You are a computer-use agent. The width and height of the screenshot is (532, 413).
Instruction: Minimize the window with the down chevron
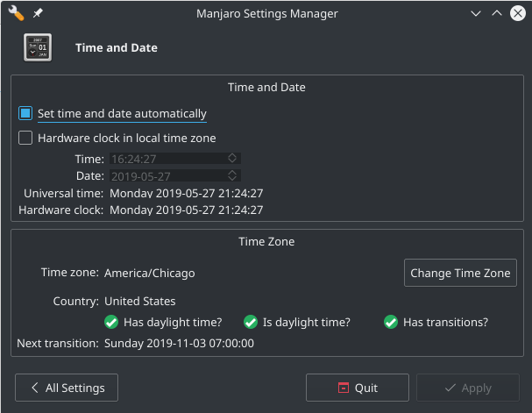[476, 13]
